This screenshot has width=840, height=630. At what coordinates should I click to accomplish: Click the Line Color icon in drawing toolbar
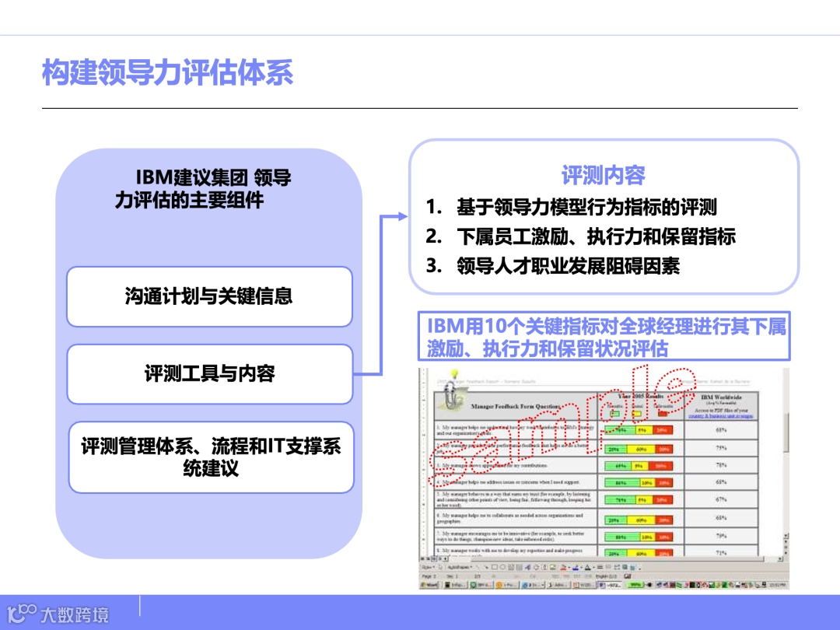coord(576,567)
